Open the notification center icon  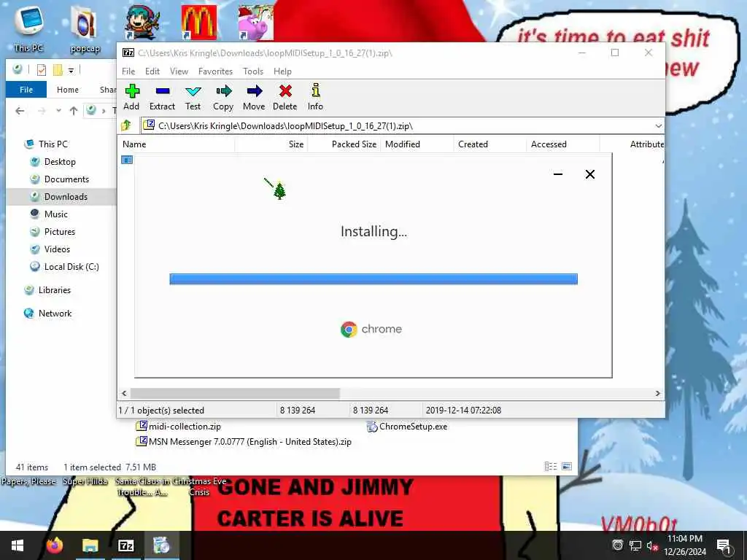coord(724,545)
